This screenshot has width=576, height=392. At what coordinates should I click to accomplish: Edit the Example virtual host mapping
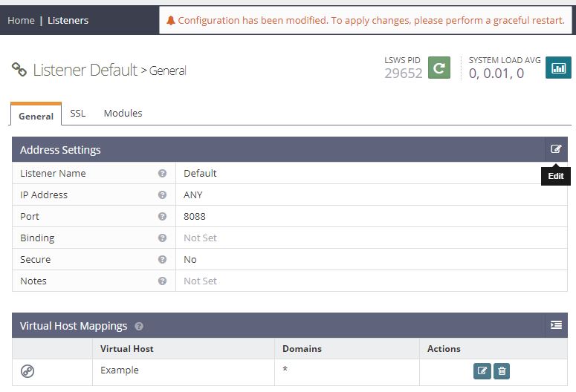tap(482, 371)
